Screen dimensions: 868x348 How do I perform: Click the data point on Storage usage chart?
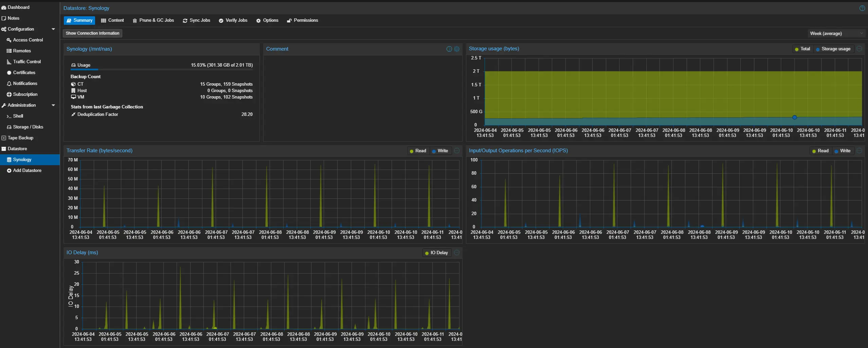[794, 117]
